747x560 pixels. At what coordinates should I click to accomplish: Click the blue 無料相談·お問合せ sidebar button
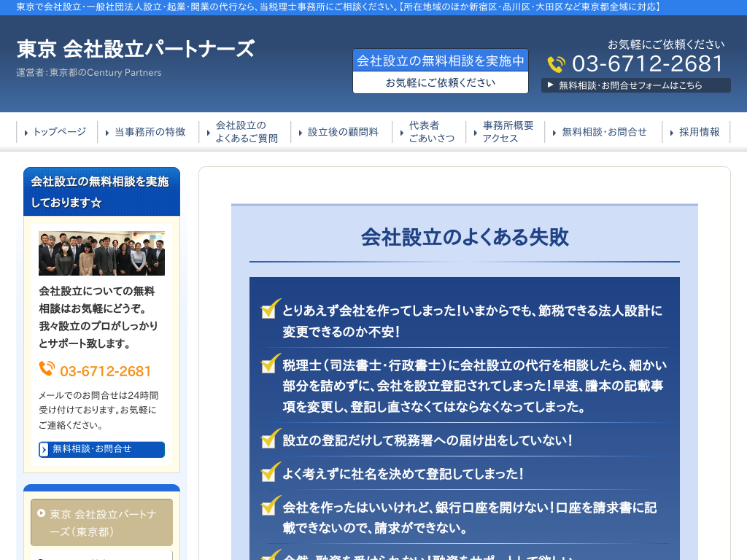pyautogui.click(x=101, y=449)
